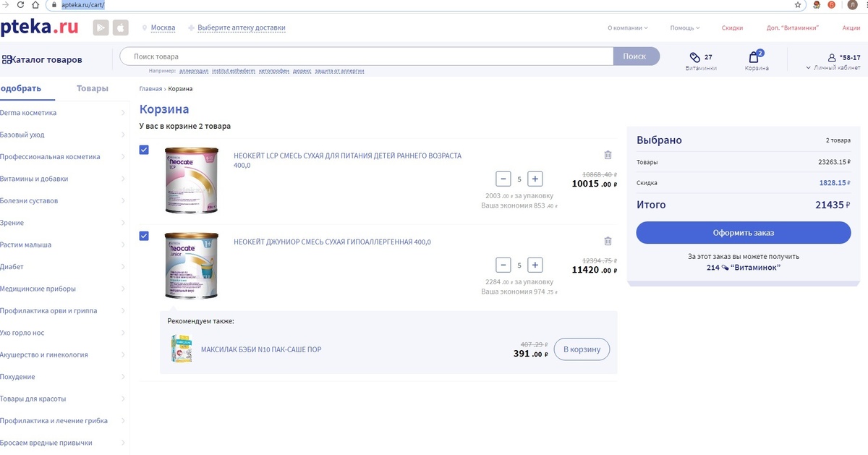Open НЕОКЕЙТ ДЖУНИОР product title link

point(332,242)
